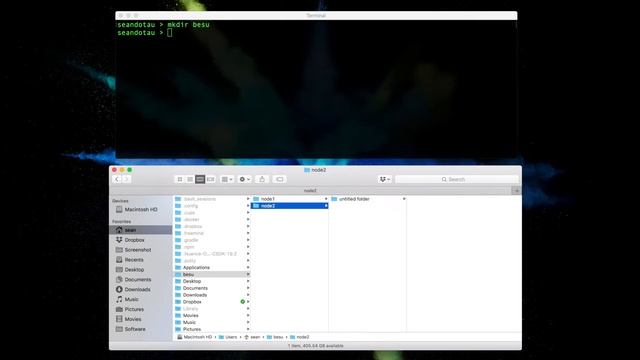Click besu in the path bar
The width and height of the screenshot is (640, 360).
[275, 337]
